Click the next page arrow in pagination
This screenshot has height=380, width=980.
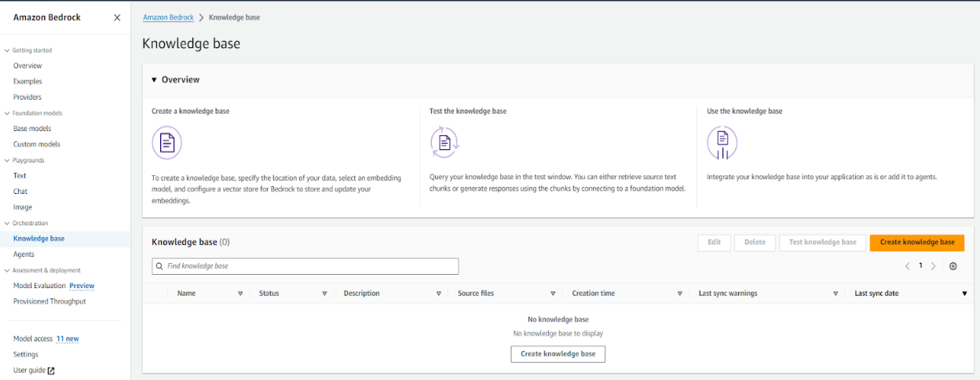pos(933,266)
